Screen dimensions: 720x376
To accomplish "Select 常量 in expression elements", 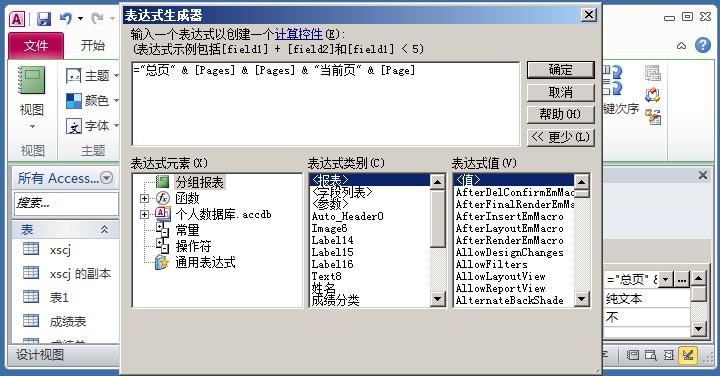I will click(x=187, y=230).
